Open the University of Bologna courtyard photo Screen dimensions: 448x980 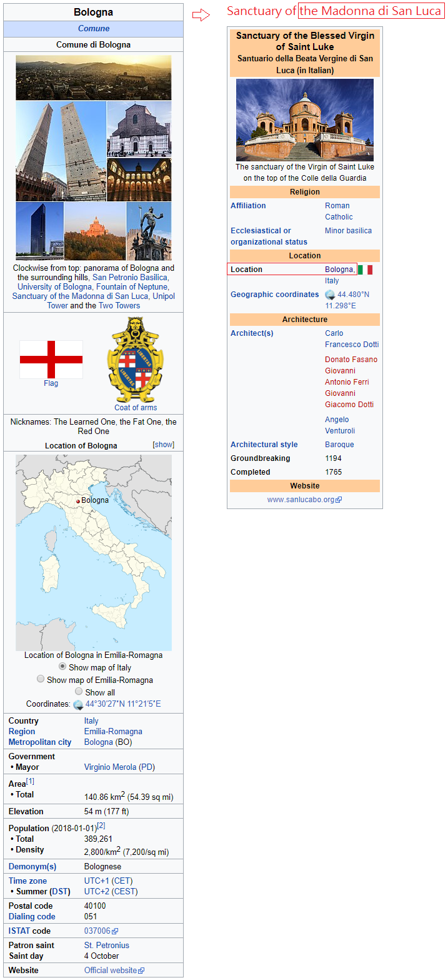139,179
